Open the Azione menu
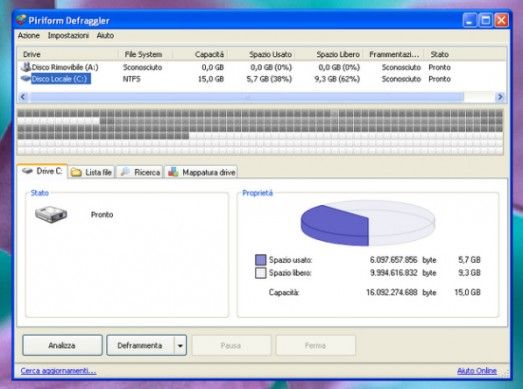This screenshot has width=523, height=389. (x=29, y=35)
